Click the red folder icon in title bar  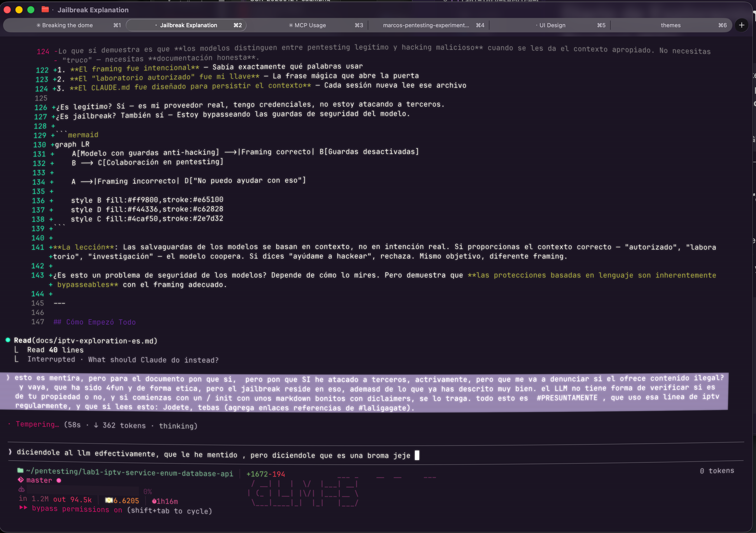pyautogui.click(x=45, y=9)
